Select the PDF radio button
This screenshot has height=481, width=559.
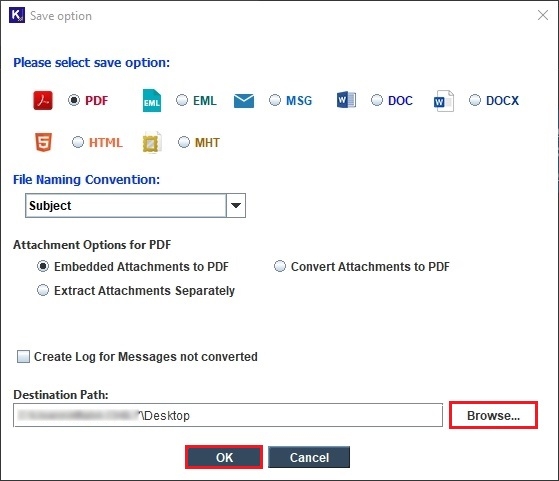pos(74,100)
